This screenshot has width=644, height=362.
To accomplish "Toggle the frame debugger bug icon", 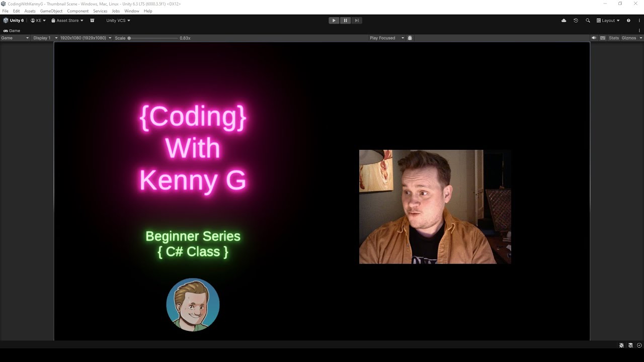I will pyautogui.click(x=410, y=38).
